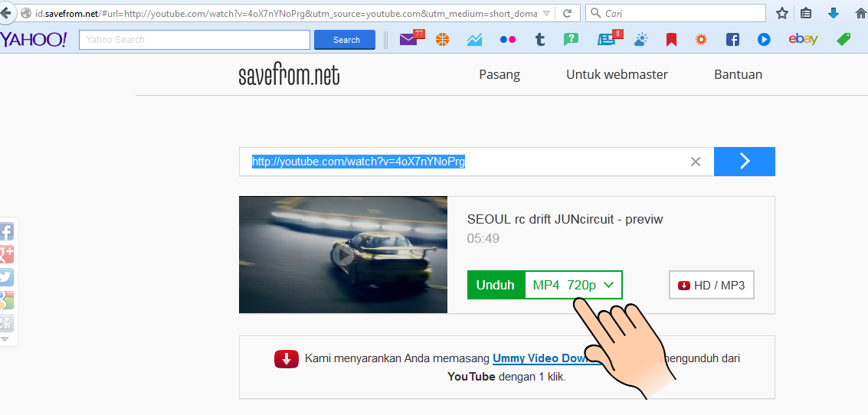Click the blue Yahoo Search button
868x415 pixels.
344,40
